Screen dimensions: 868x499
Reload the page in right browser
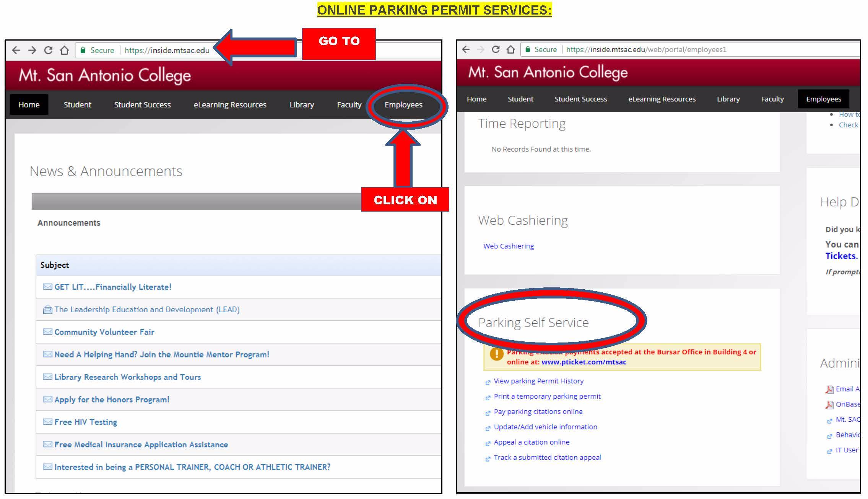coord(496,49)
